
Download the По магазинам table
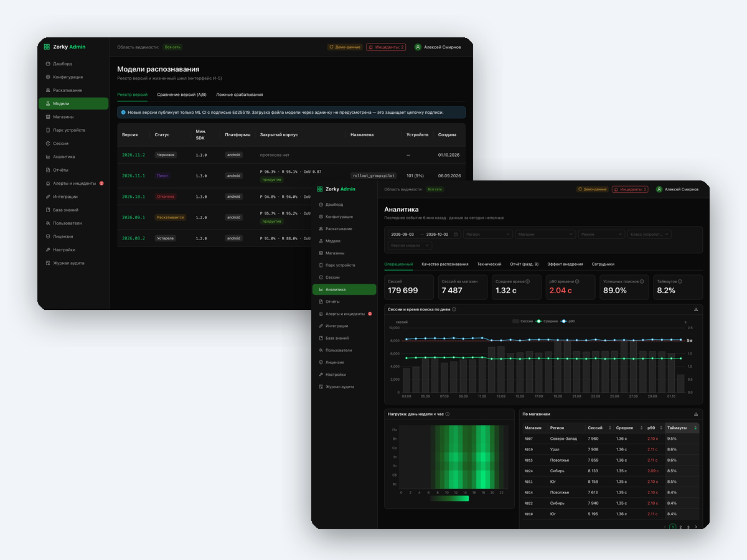point(696,414)
